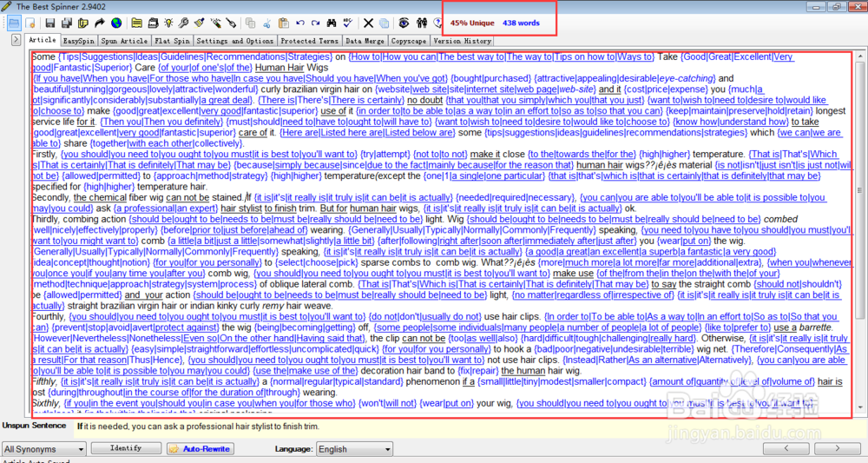Click the clipboard paste icon
This screenshot has width=868, height=463.
coord(284,23)
